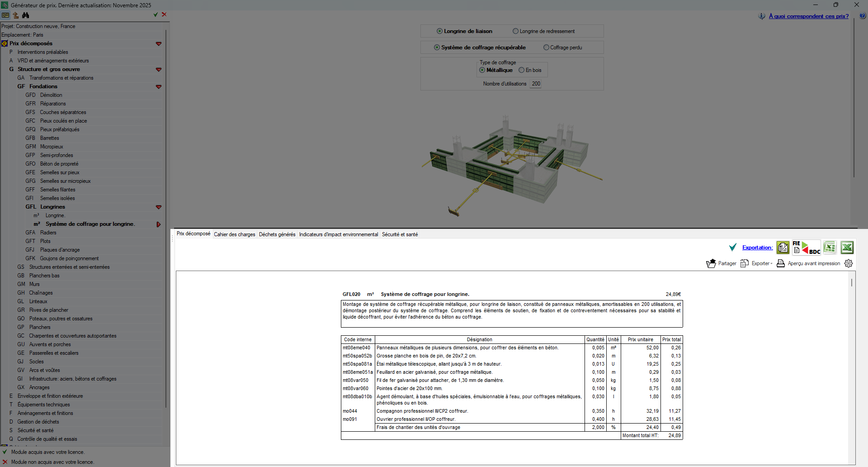Click the legend red X for non-acquired module
This screenshot has height=467, width=868.
[x=5, y=462]
